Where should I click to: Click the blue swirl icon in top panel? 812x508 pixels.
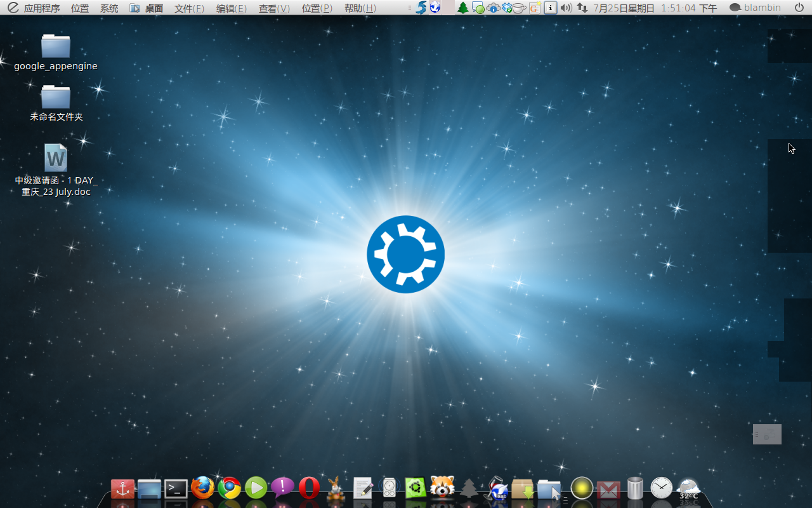pos(421,8)
